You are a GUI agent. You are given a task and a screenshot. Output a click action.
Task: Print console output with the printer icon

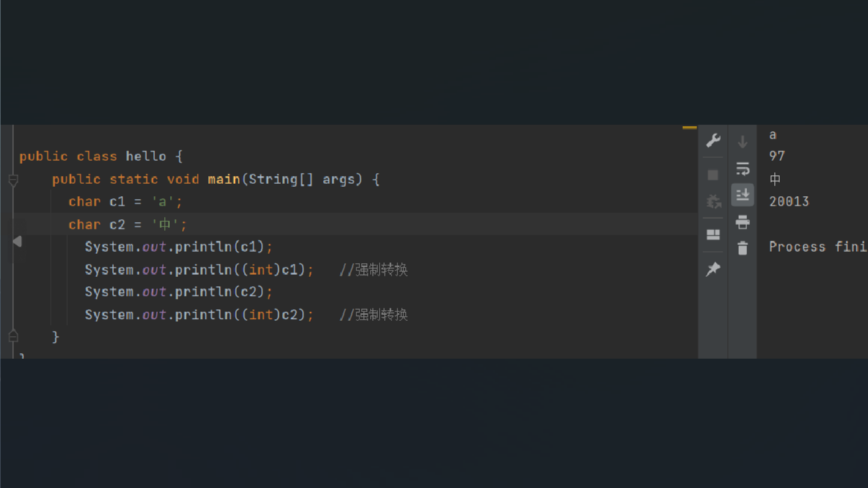(x=743, y=222)
